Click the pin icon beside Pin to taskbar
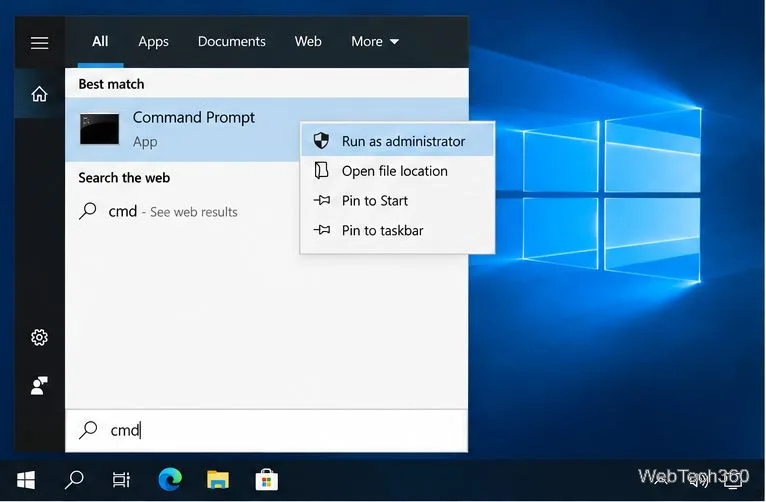766x502 pixels. click(321, 230)
